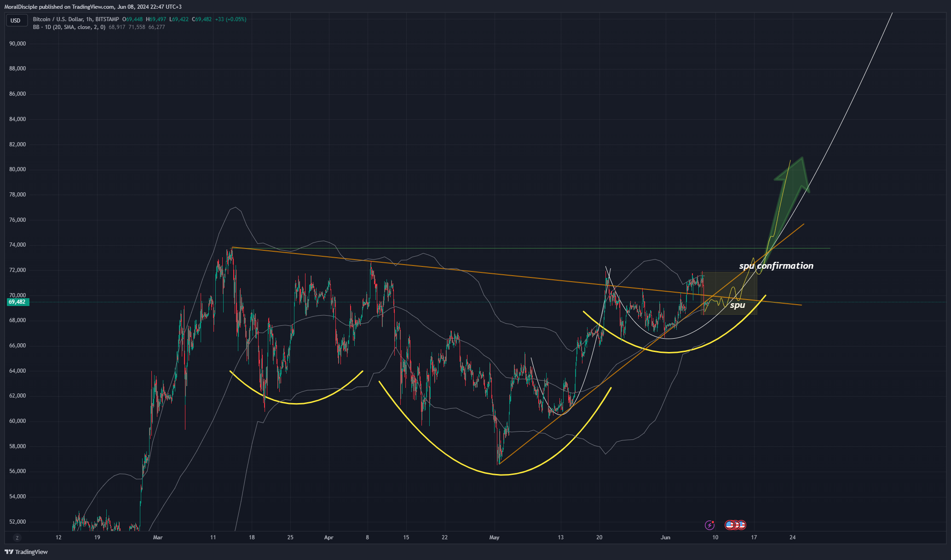Click the 19 date label on time axis

[97, 537]
